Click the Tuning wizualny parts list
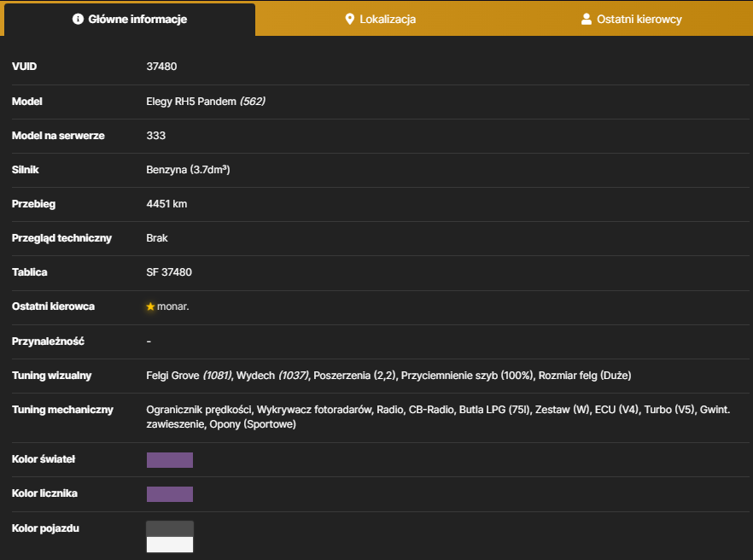The width and height of the screenshot is (753, 560). [x=388, y=376]
